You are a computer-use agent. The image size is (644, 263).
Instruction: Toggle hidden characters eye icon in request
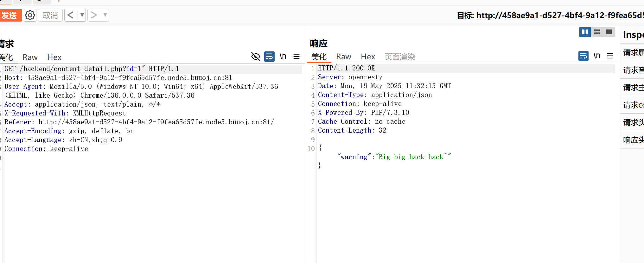pos(256,56)
